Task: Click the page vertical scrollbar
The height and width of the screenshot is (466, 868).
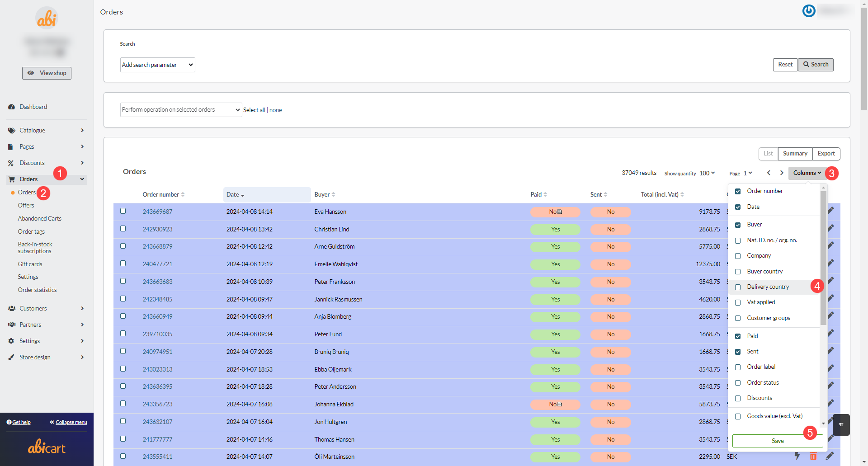Action: pos(864,59)
